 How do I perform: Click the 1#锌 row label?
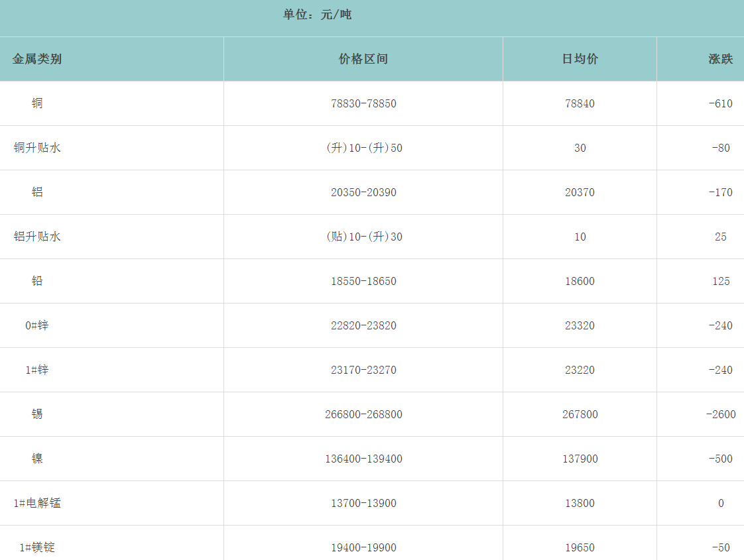click(x=37, y=370)
